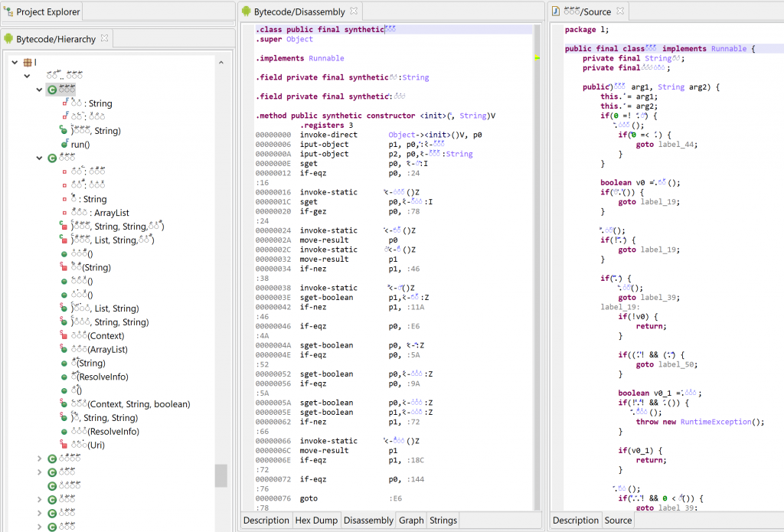Collapse the first selected class node
This screenshot has width=784, height=532.
[x=39, y=90]
